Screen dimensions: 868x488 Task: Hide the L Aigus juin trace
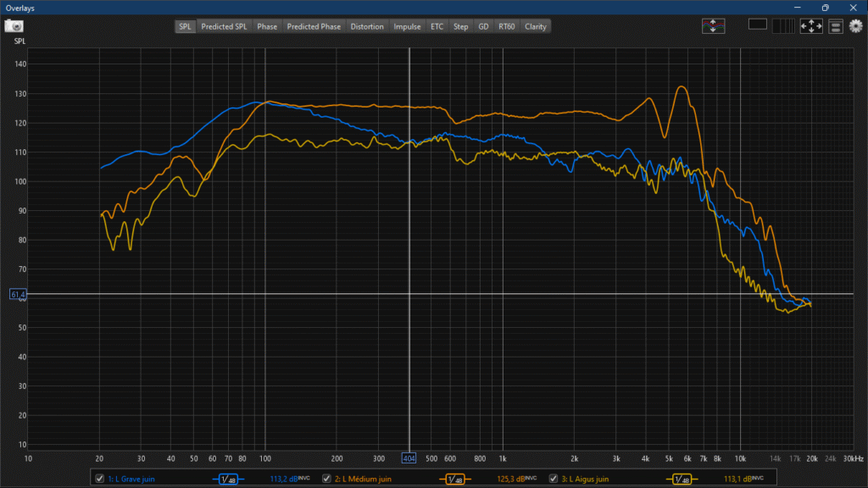[554, 479]
